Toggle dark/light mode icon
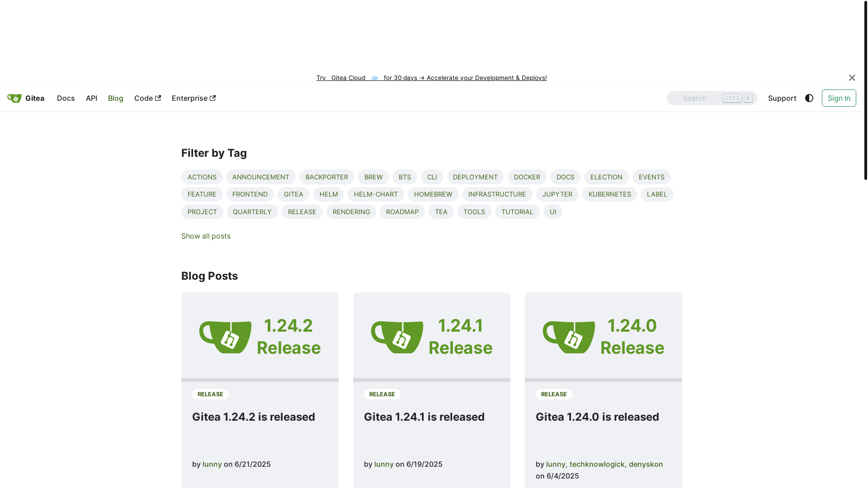Screen dimensions: 868x488 (809, 98)
